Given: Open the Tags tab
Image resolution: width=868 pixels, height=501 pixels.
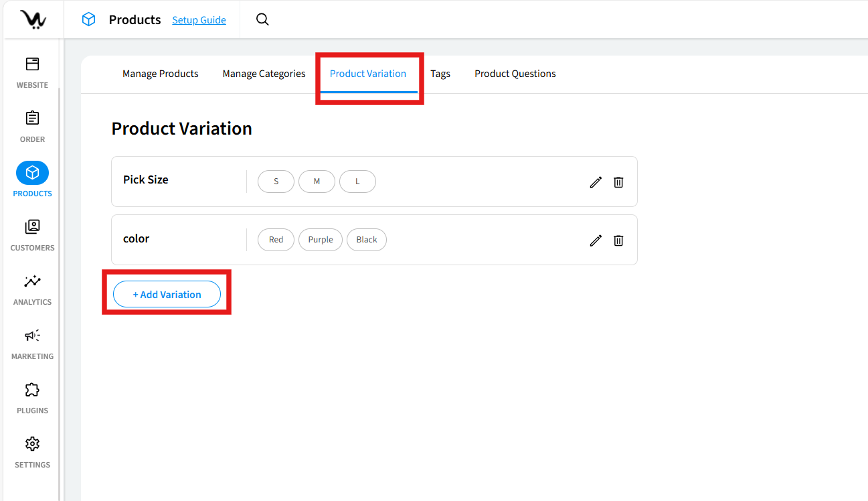Looking at the screenshot, I should pos(440,74).
